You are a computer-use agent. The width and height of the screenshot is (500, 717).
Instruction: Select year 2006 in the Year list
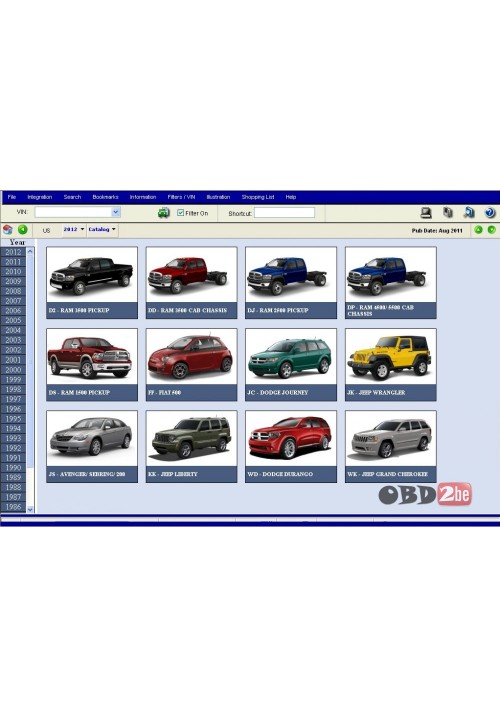coord(13,310)
